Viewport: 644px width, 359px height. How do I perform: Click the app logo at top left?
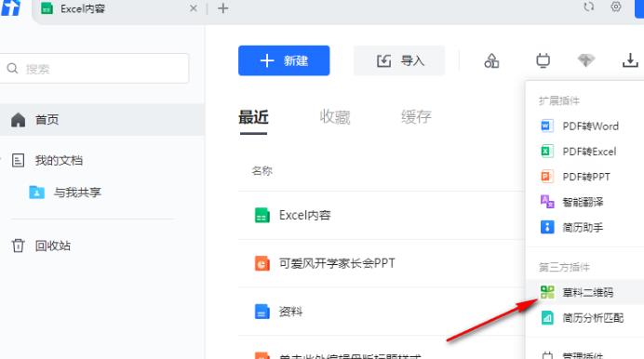[x=10, y=7]
